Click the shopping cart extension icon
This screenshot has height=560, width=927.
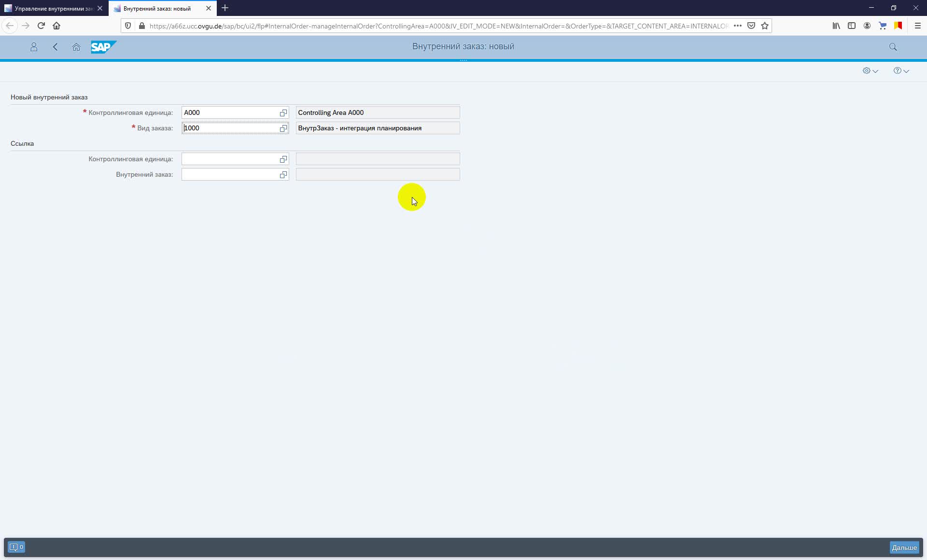[883, 26]
